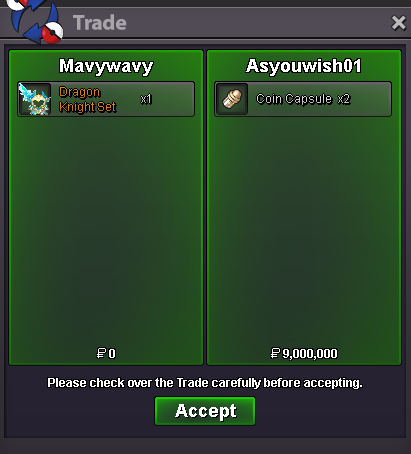
Task: Click the Trade window title text
Action: click(x=100, y=23)
